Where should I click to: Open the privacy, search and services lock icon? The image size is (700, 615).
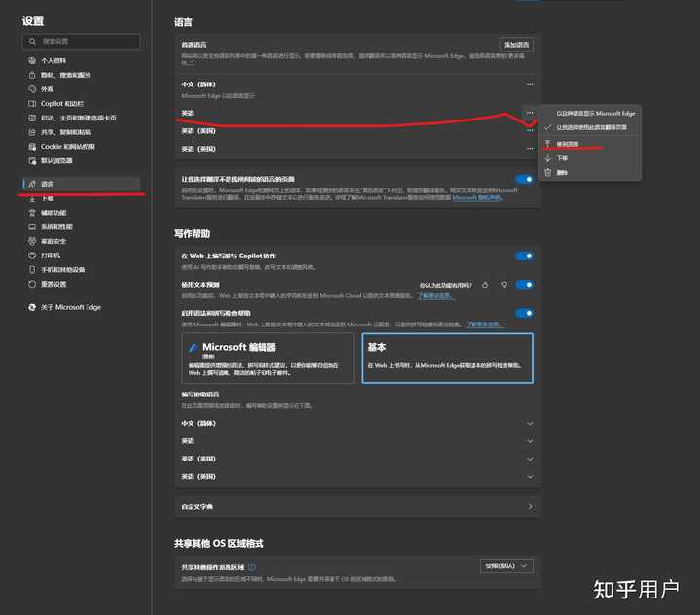32,75
